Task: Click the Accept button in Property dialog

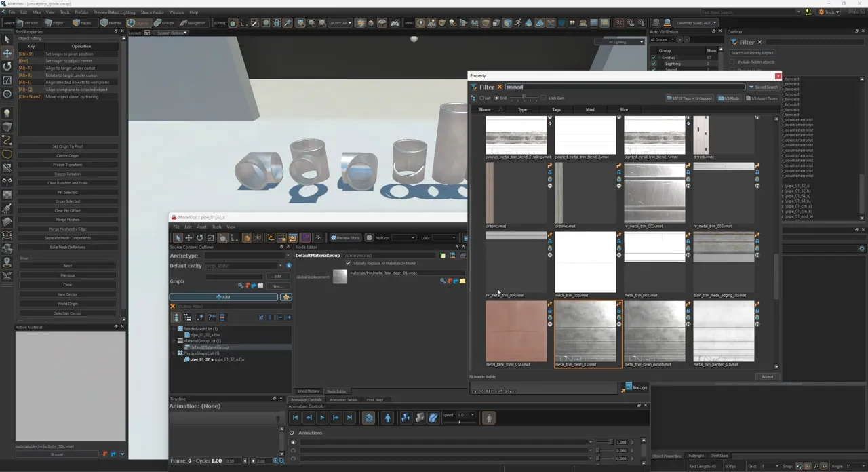Action: point(767,376)
